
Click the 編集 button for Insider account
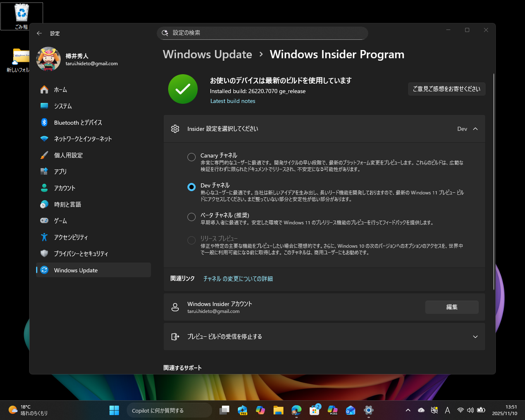452,307
